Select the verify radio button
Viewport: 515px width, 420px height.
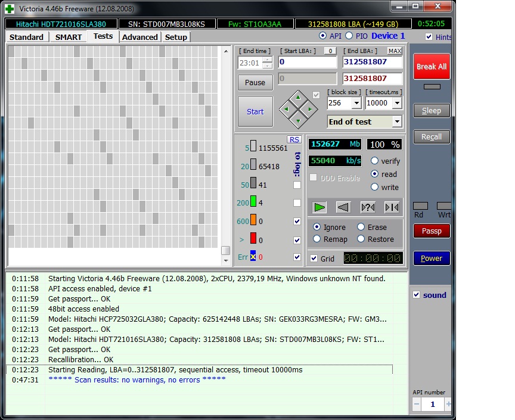pos(374,161)
